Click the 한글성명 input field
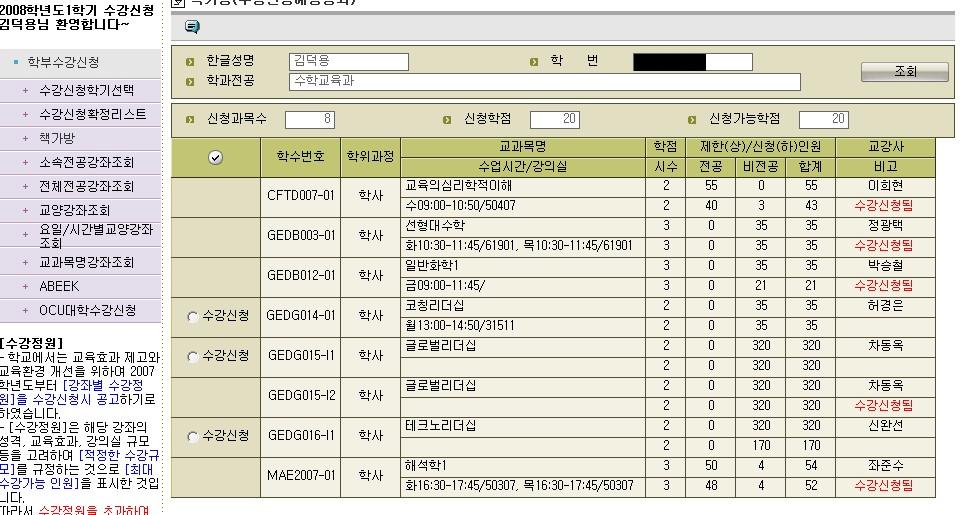The height and width of the screenshot is (515, 967). coord(348,61)
